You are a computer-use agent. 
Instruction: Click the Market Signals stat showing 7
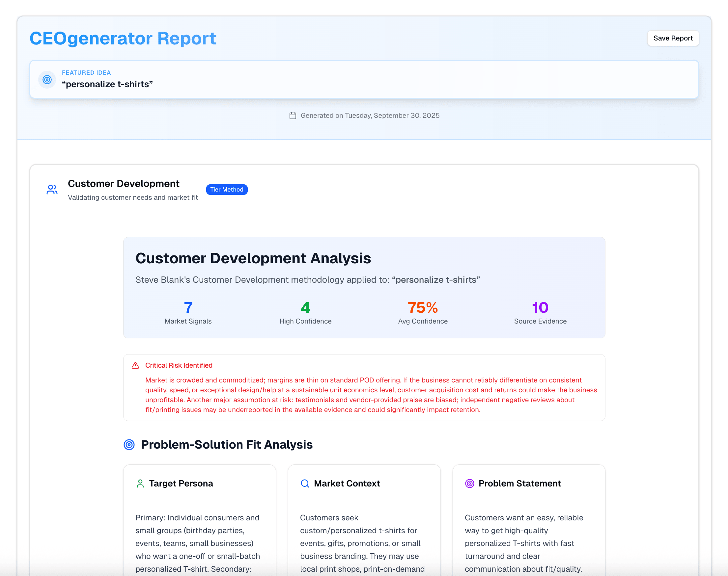pos(188,312)
